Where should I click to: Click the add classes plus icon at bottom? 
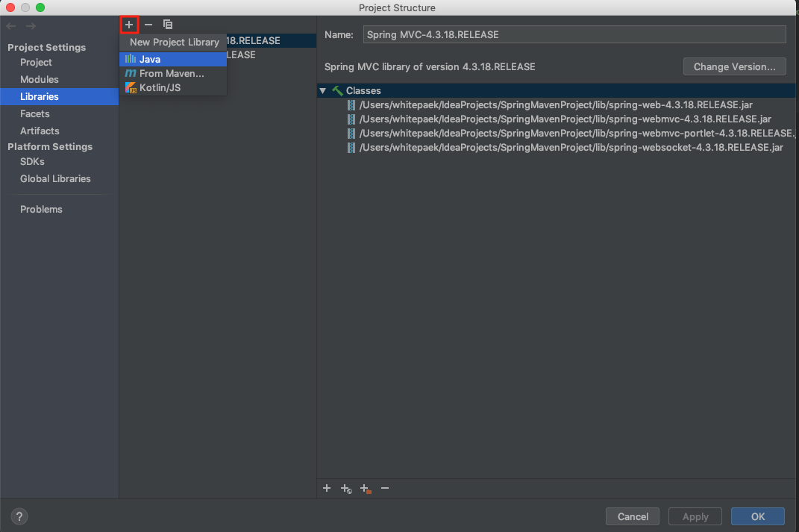point(327,488)
